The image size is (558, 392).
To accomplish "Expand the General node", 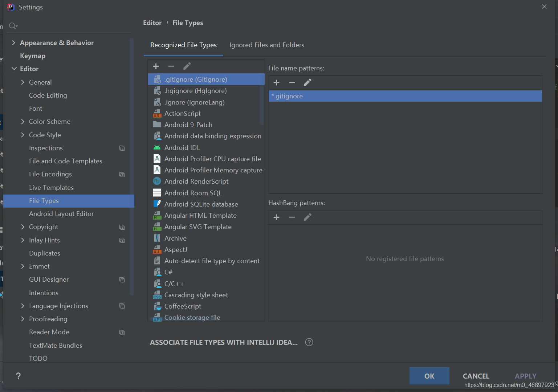I will tap(23, 82).
